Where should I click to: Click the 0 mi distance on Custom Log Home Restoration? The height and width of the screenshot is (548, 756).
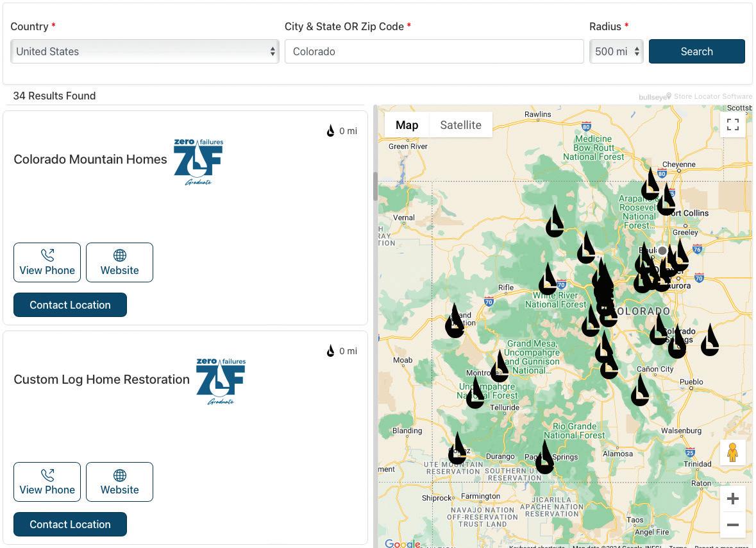(348, 351)
